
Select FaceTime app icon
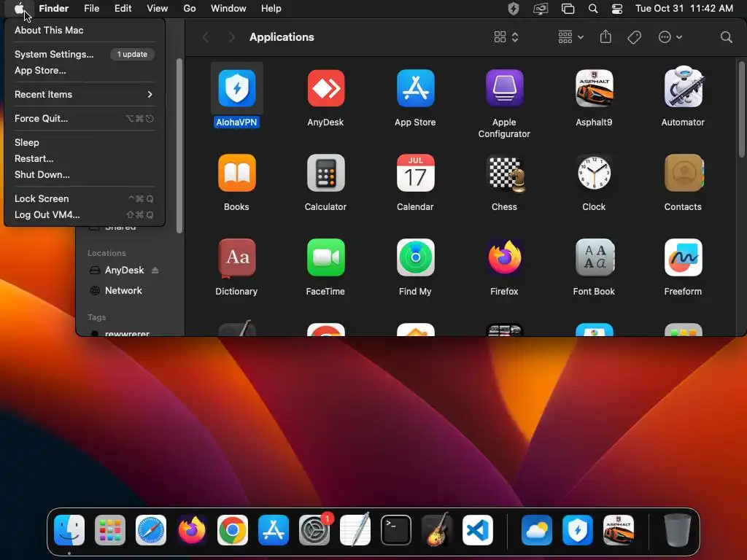coord(326,257)
